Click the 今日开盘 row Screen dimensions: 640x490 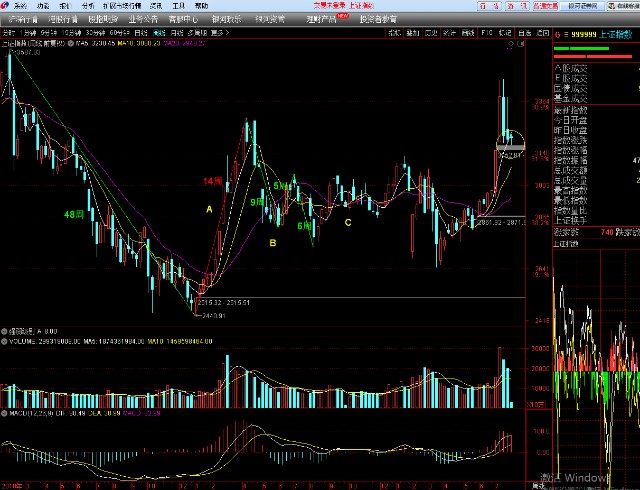(596, 120)
